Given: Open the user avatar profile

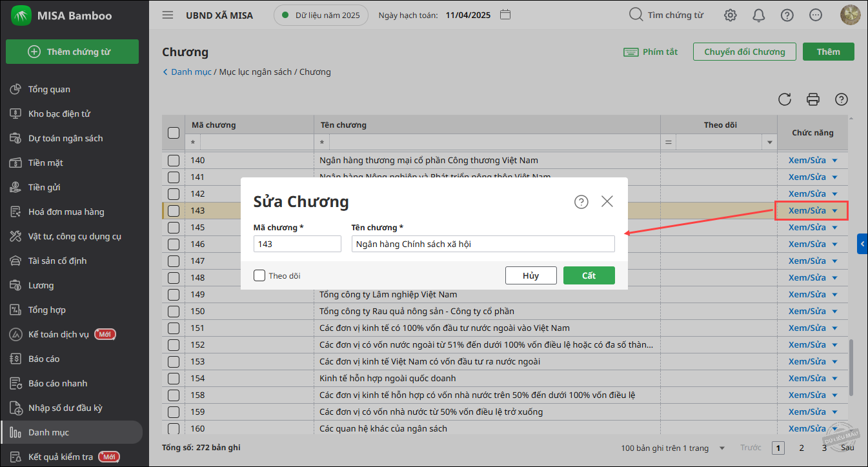Looking at the screenshot, I should tap(851, 15).
